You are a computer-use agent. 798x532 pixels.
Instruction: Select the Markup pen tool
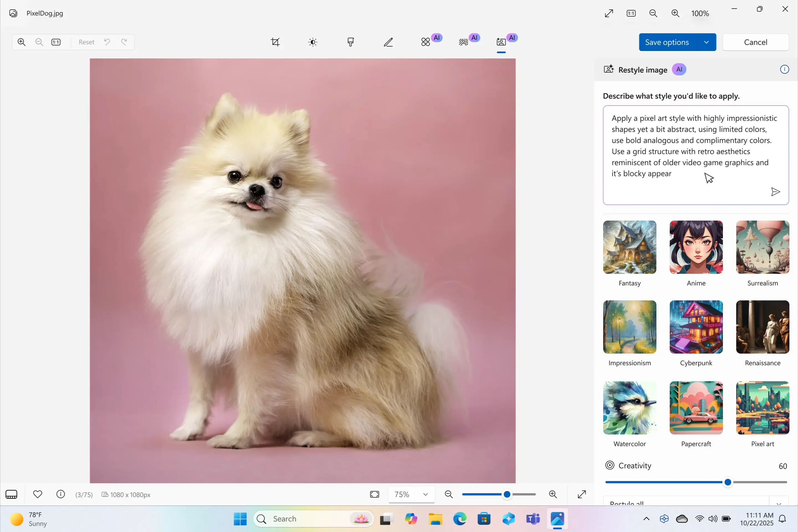point(388,42)
